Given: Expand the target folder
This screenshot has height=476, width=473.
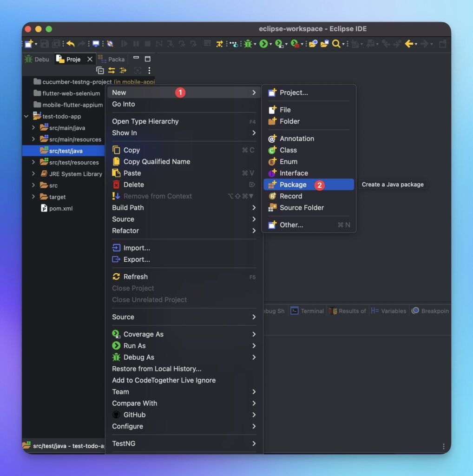Looking at the screenshot, I should click(x=33, y=197).
